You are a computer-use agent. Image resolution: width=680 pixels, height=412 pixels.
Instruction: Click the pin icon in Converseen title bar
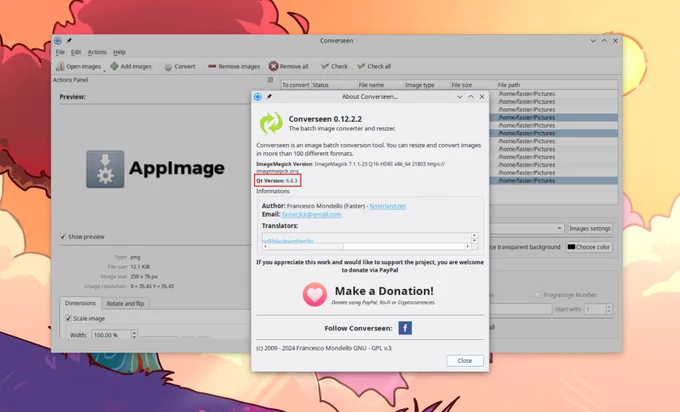pyautogui.click(x=69, y=40)
